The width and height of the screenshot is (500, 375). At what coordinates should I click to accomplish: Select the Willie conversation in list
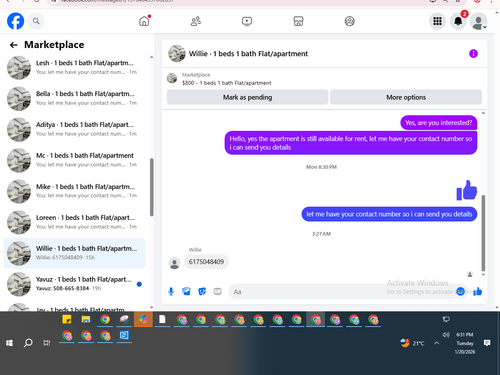[x=75, y=253]
